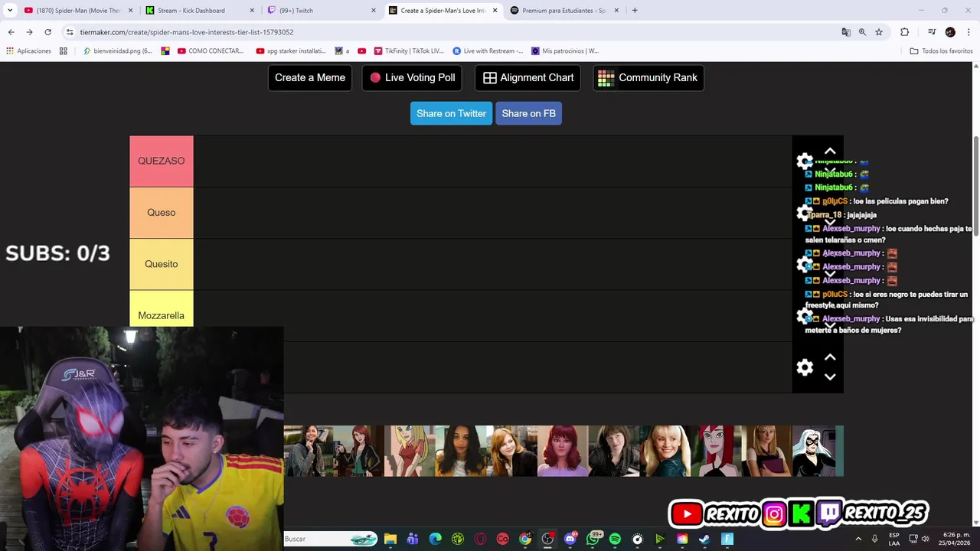Pick the red-haired animated Mary Jane image

coord(563,451)
